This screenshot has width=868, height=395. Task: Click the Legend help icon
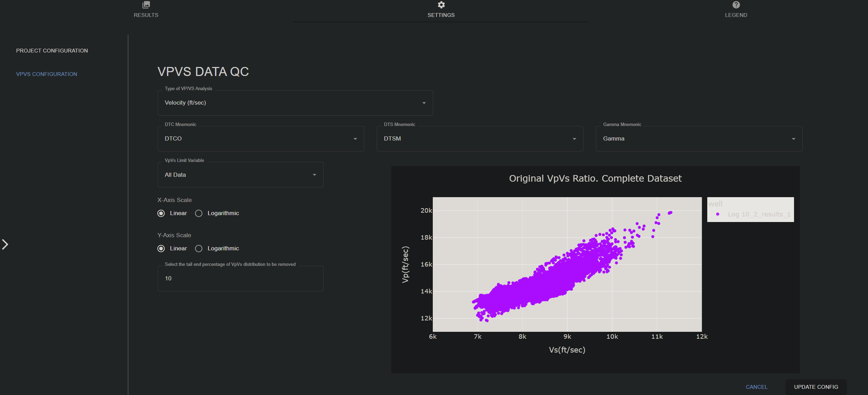(736, 5)
